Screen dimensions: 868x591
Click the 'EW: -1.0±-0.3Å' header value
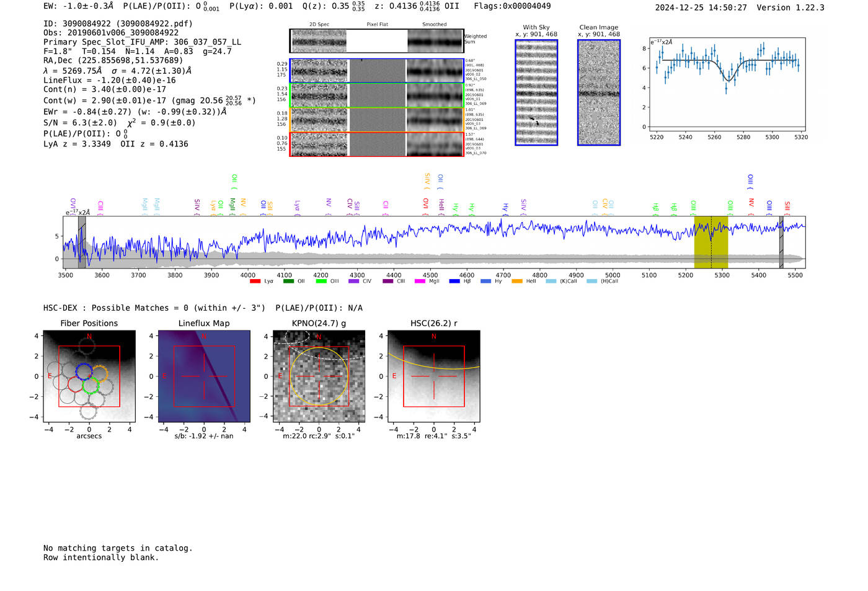point(79,6)
